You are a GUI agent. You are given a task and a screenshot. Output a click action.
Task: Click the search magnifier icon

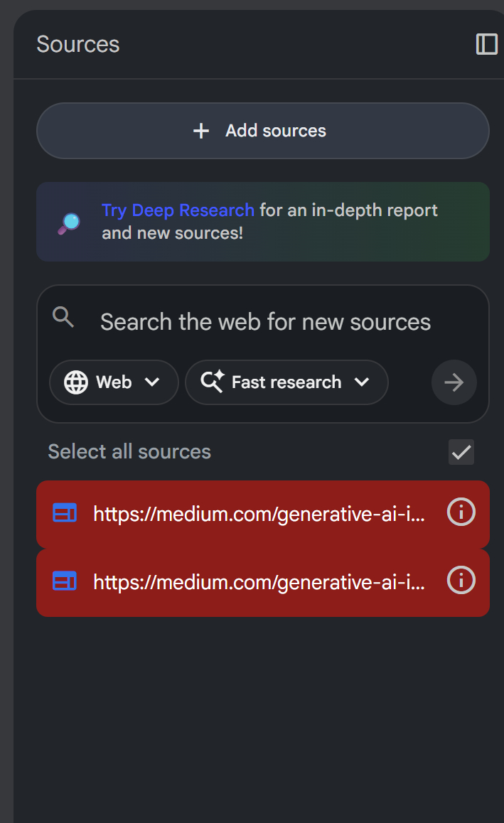pos(63,318)
